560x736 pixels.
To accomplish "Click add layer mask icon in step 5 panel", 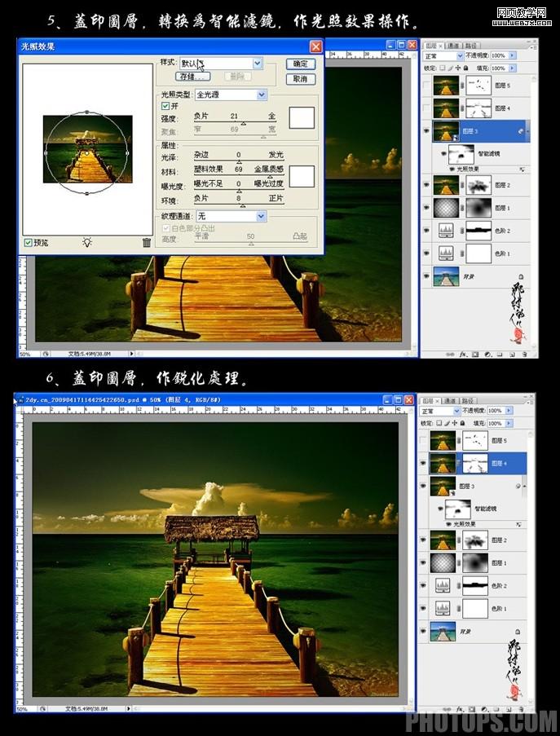I will click(x=475, y=355).
